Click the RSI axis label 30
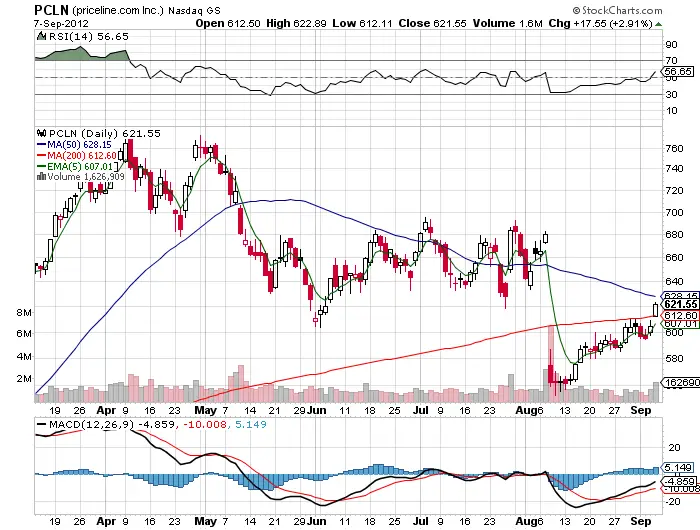The width and height of the screenshot is (700, 530). [x=671, y=94]
